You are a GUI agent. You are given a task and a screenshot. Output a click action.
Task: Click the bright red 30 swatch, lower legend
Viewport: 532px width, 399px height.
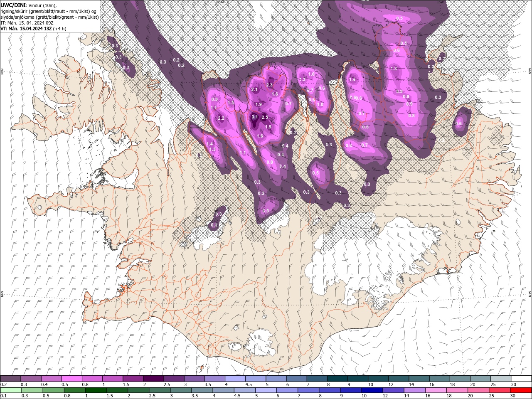click(521, 390)
